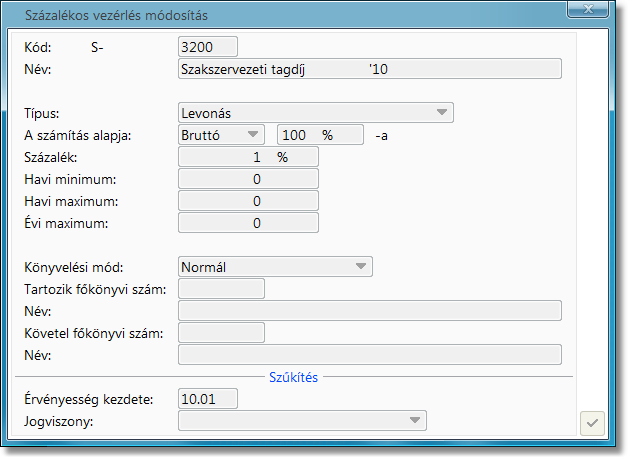Image resolution: width=628 pixels, height=459 pixels.
Task: Expand the Jogviszony dropdown
Action: (302, 421)
